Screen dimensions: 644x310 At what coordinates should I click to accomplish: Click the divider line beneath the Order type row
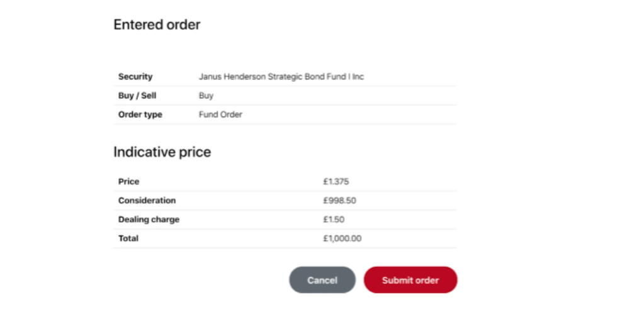pyautogui.click(x=285, y=123)
